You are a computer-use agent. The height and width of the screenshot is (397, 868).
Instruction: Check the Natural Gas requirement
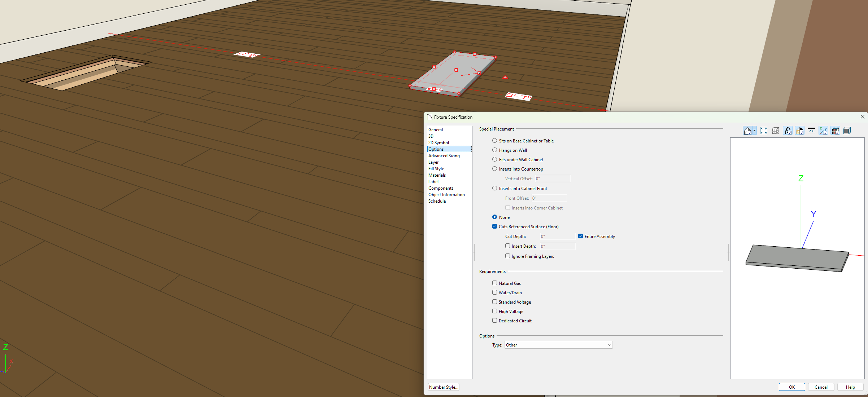(x=494, y=283)
